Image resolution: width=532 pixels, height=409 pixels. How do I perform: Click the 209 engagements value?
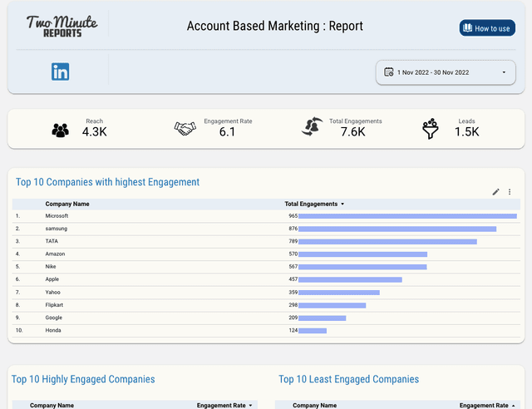tap(293, 318)
